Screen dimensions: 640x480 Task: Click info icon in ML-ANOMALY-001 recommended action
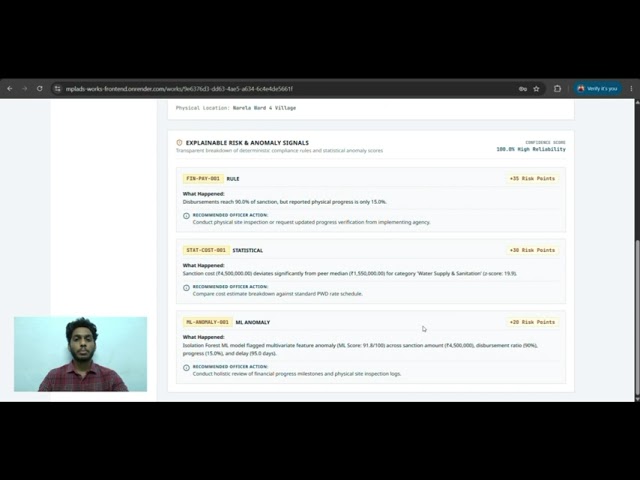coord(187,368)
